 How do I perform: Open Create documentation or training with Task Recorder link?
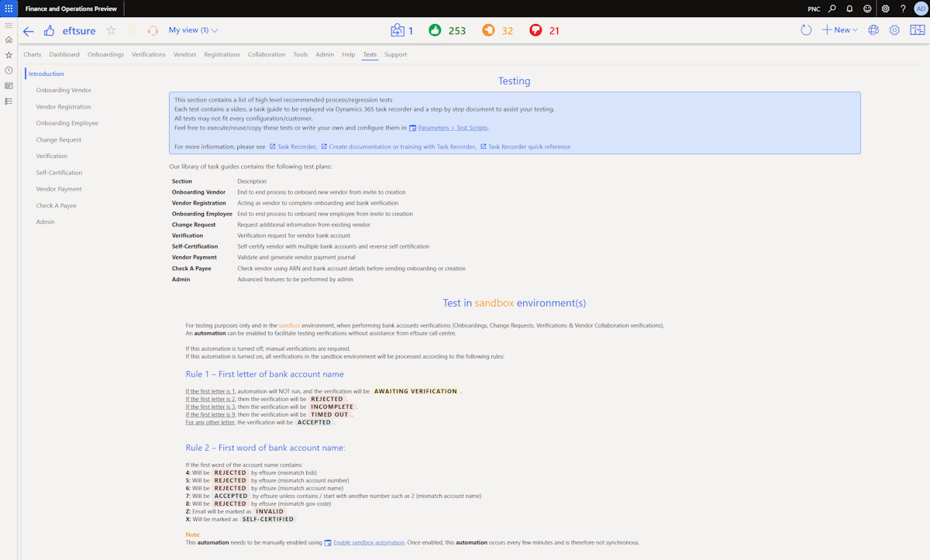pyautogui.click(x=401, y=146)
